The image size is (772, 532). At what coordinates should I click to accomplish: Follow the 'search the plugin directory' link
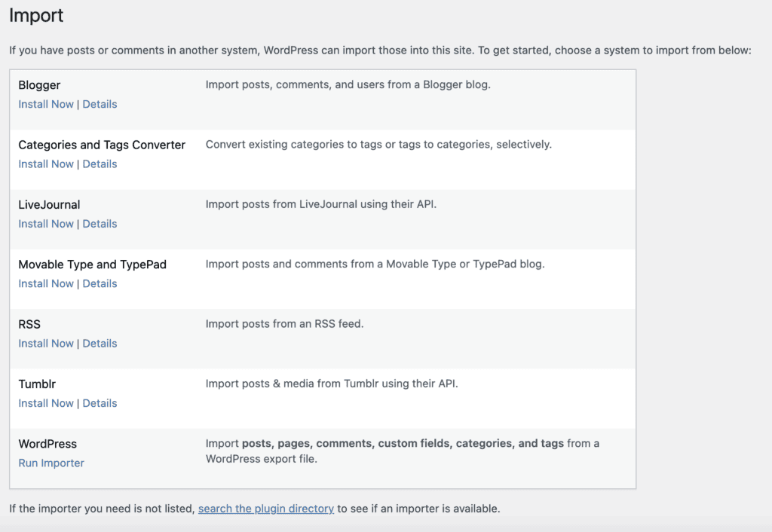(266, 509)
